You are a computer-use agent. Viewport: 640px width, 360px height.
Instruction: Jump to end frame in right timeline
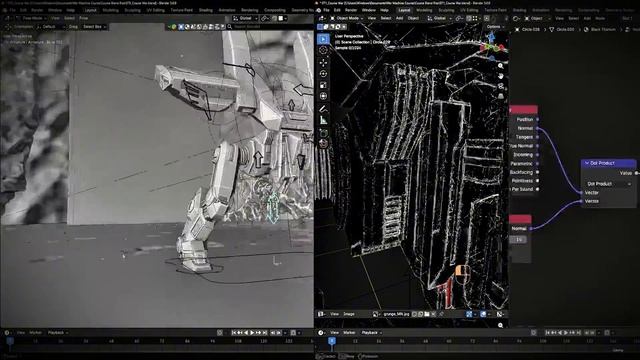(578, 333)
